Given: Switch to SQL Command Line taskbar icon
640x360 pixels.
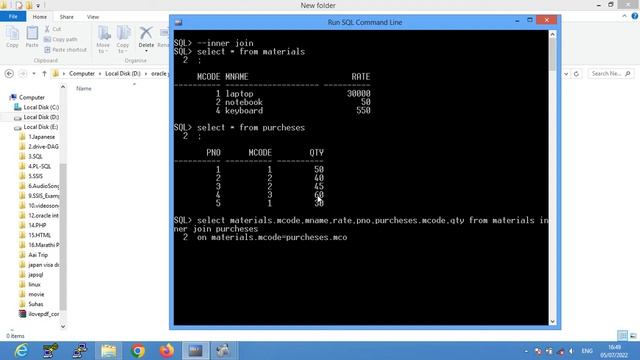Looking at the screenshot, I should (x=195, y=351).
